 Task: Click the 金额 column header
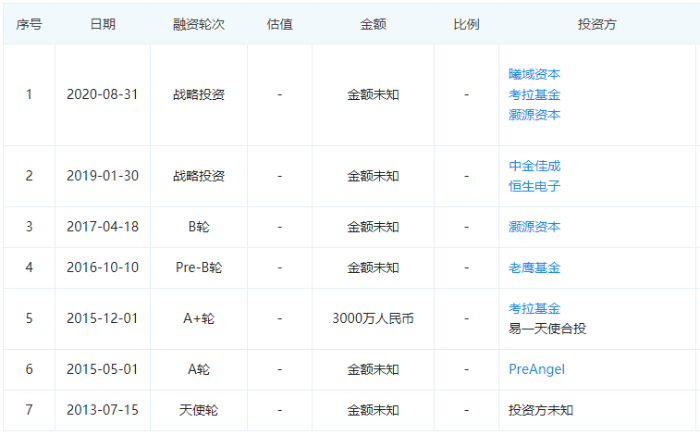click(x=373, y=24)
